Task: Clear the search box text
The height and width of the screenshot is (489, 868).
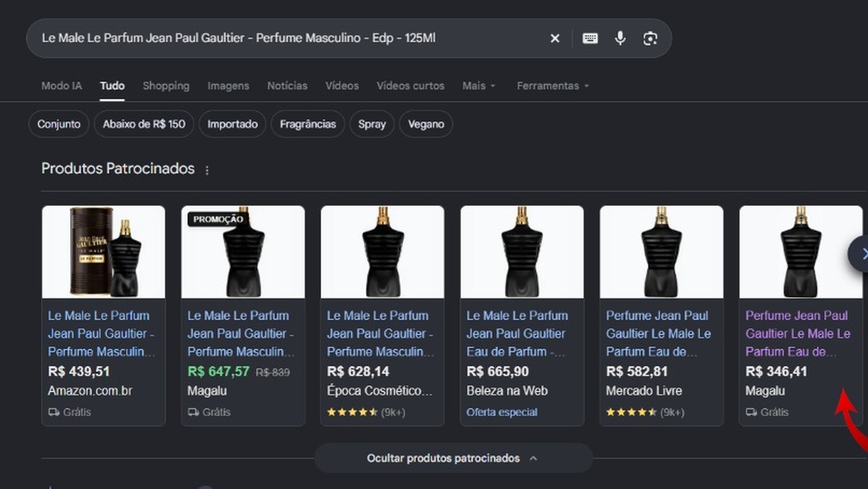Action: coord(555,38)
